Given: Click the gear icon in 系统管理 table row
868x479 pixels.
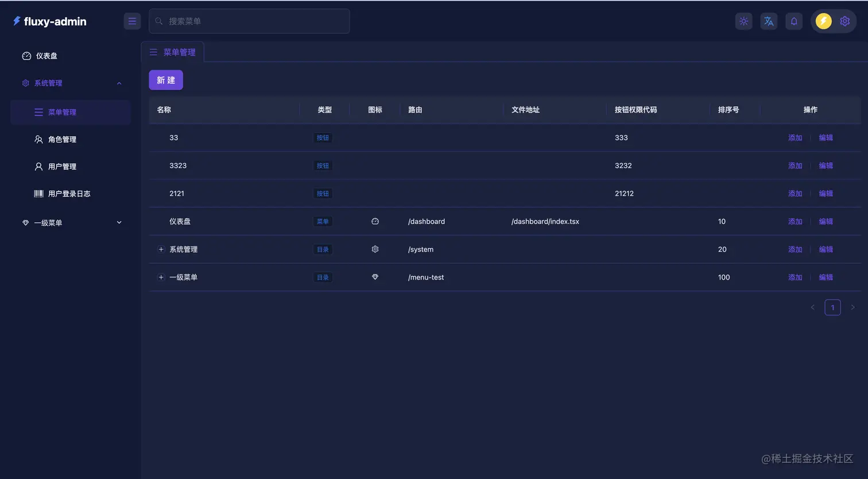Looking at the screenshot, I should click(x=375, y=249).
